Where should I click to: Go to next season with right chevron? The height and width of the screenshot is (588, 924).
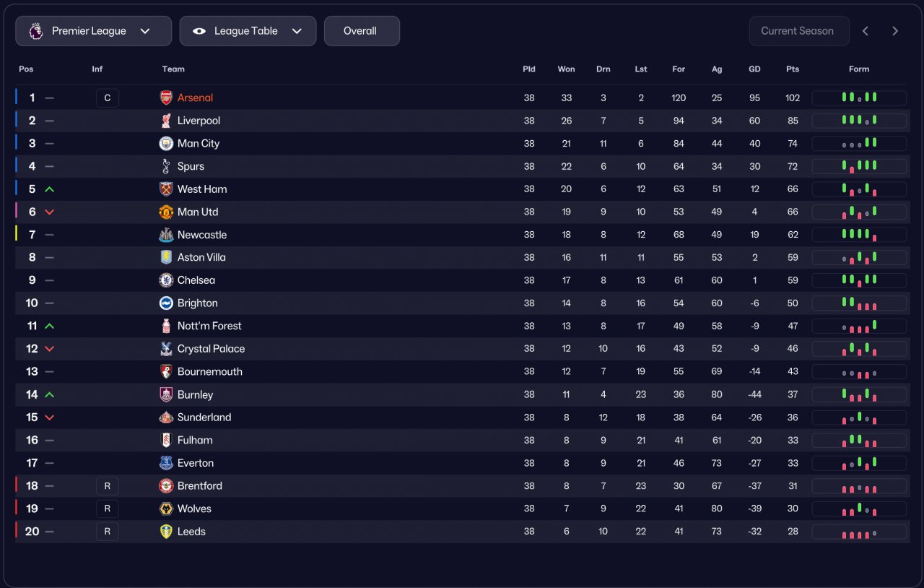[895, 31]
